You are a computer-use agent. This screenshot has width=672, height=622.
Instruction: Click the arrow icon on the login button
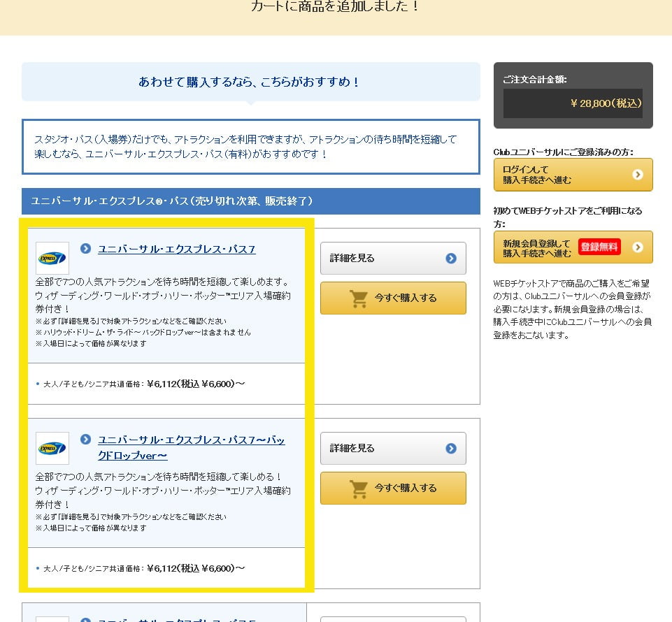[x=638, y=175]
